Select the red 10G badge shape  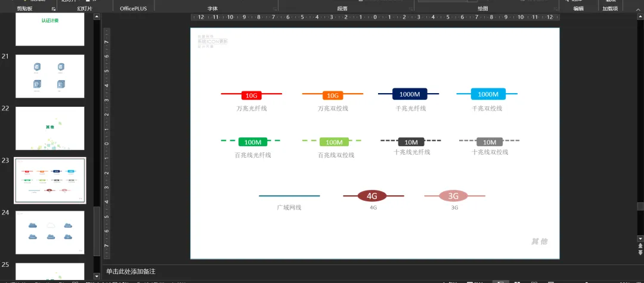click(252, 96)
